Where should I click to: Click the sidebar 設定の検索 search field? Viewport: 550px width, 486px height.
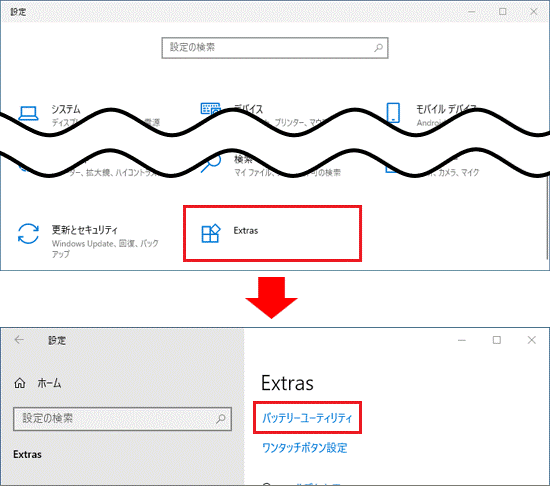pos(122,418)
